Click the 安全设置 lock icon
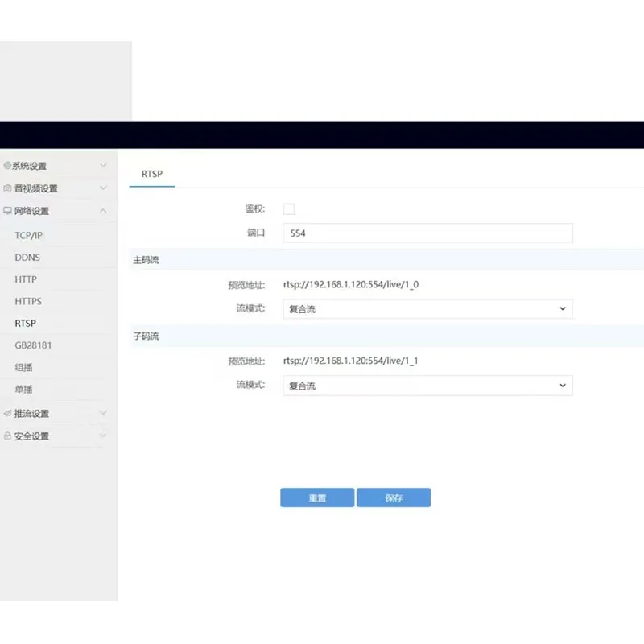This screenshot has height=644, width=644. pos(7,436)
